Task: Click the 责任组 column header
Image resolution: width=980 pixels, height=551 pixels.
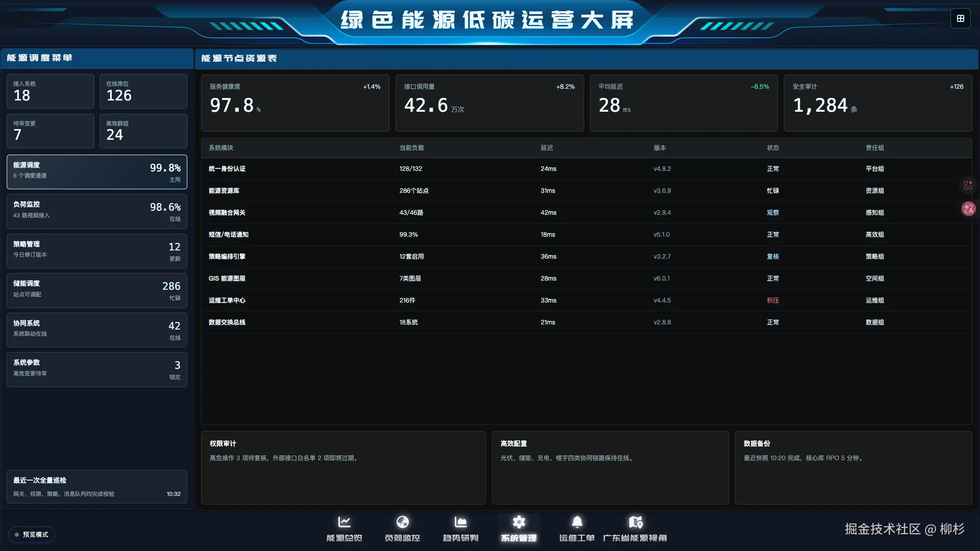Action: coord(875,148)
